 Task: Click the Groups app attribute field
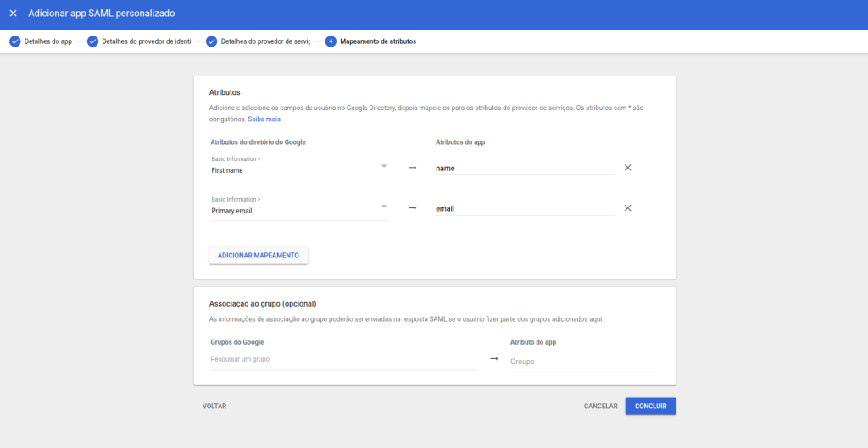[x=583, y=362]
